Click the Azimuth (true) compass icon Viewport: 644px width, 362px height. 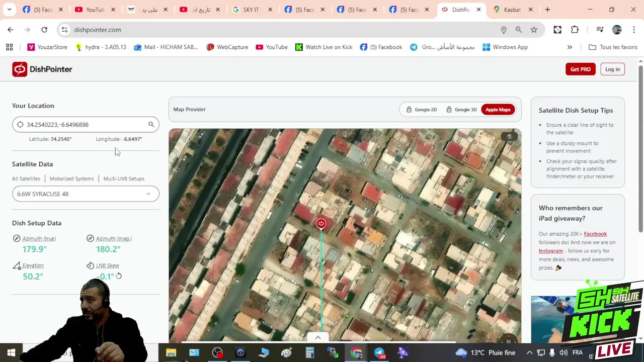tap(17, 238)
